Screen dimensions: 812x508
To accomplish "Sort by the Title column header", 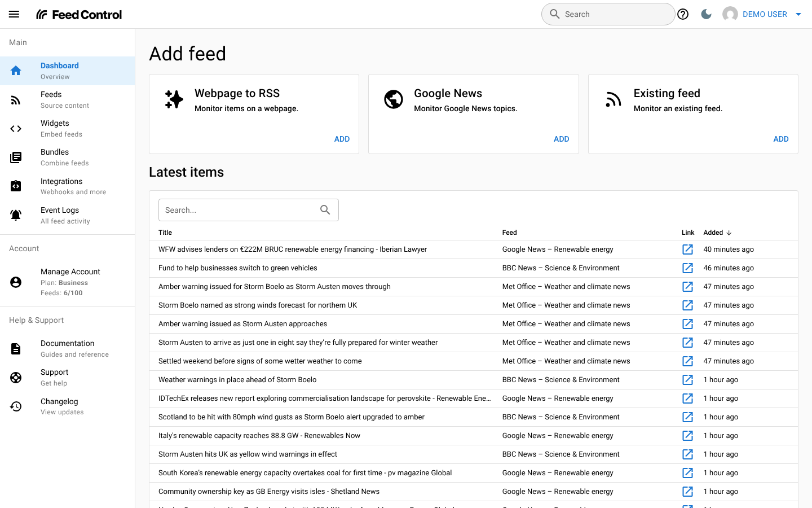I will [x=165, y=233].
